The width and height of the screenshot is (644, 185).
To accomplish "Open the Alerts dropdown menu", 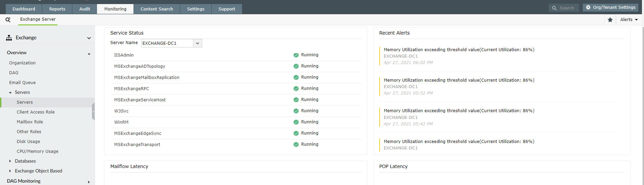I will click(629, 20).
